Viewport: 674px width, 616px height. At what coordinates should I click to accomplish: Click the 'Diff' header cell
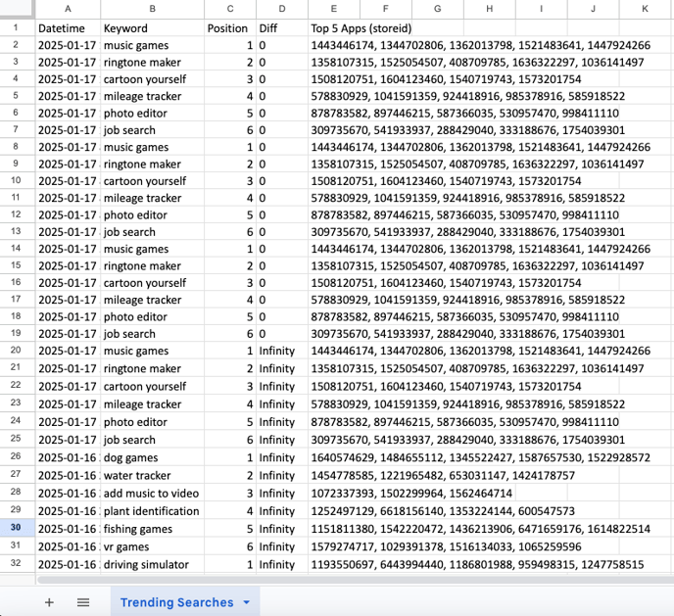click(x=282, y=28)
